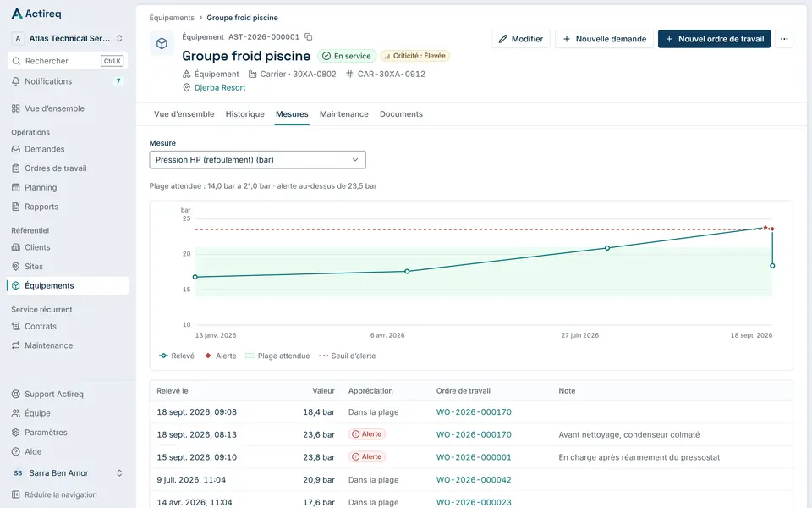Viewport: 812px width, 508px height.
Task: Open Planning calendar icon in sidebar
Action: point(16,188)
